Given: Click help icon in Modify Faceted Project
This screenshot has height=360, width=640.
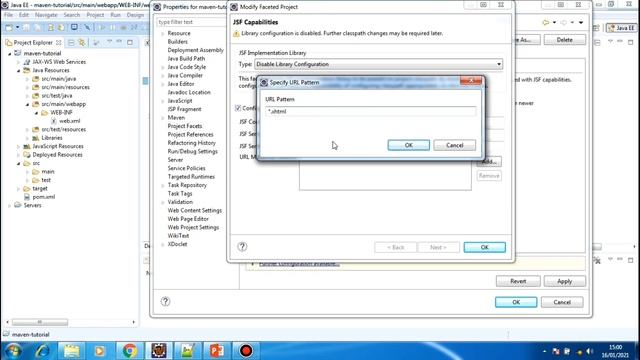Looking at the screenshot, I should click(x=242, y=247).
